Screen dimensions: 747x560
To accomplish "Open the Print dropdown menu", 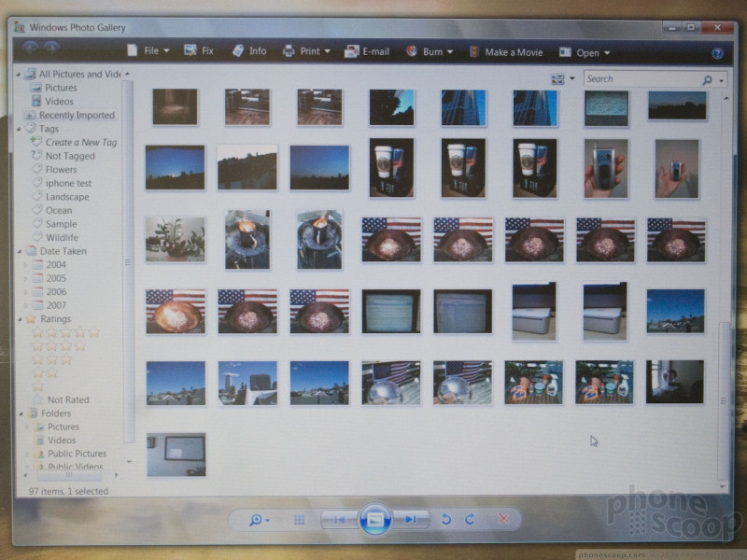I will tap(306, 51).
